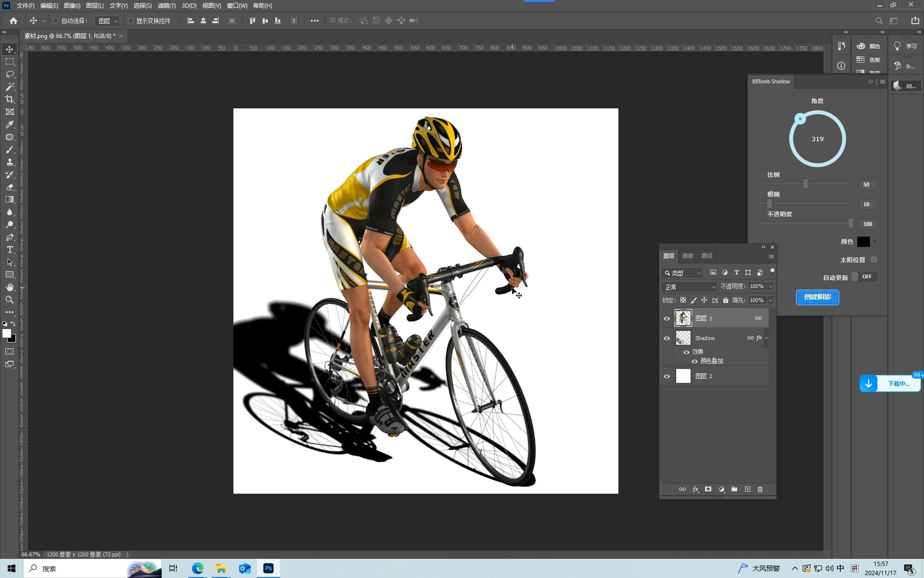924x578 pixels.
Task: Check the 太阳位置 checkbox
Action: point(874,260)
